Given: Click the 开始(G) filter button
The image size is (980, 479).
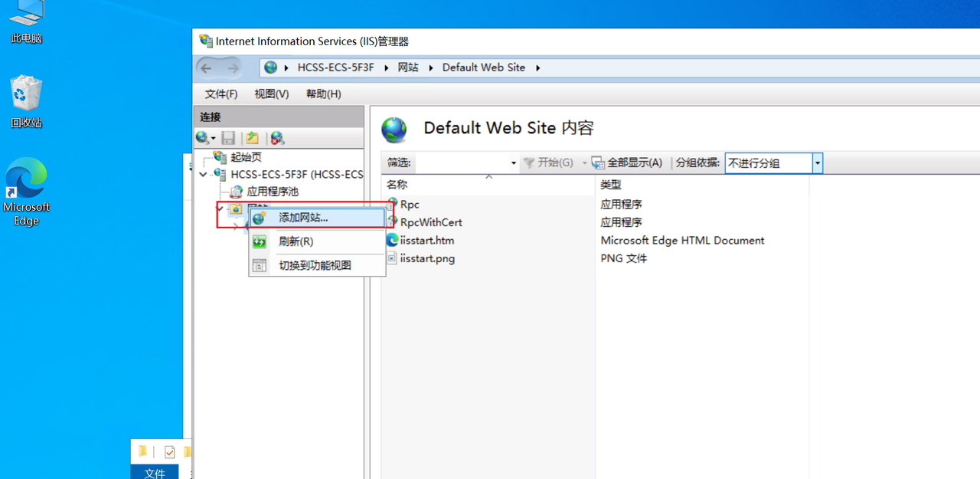Looking at the screenshot, I should (x=548, y=162).
